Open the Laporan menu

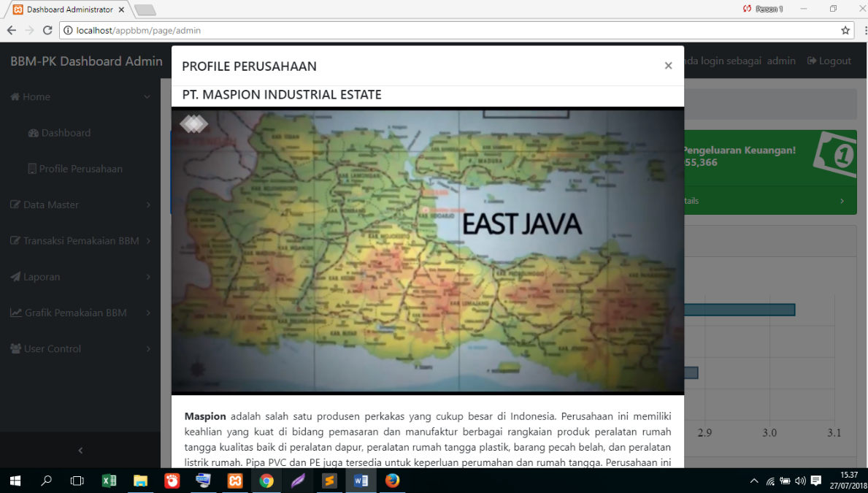tap(80, 277)
